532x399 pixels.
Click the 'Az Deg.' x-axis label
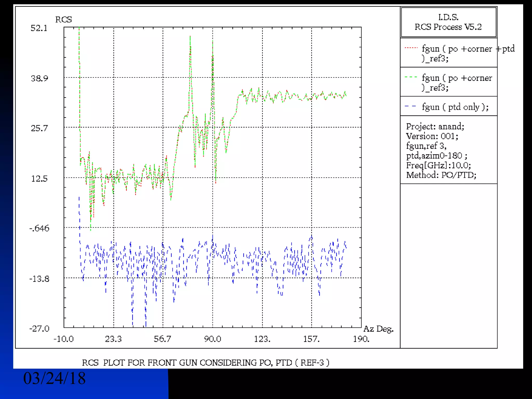378,329
